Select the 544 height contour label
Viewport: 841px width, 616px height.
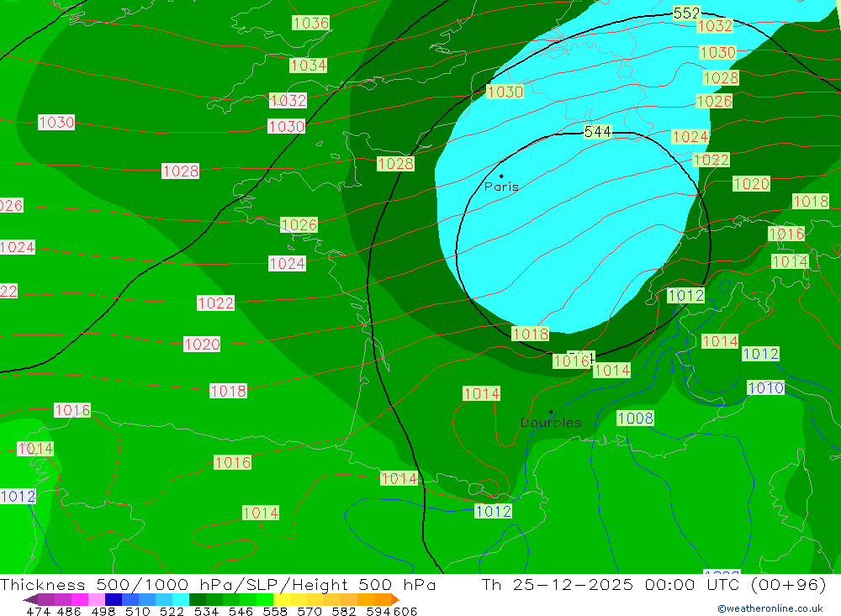click(597, 131)
